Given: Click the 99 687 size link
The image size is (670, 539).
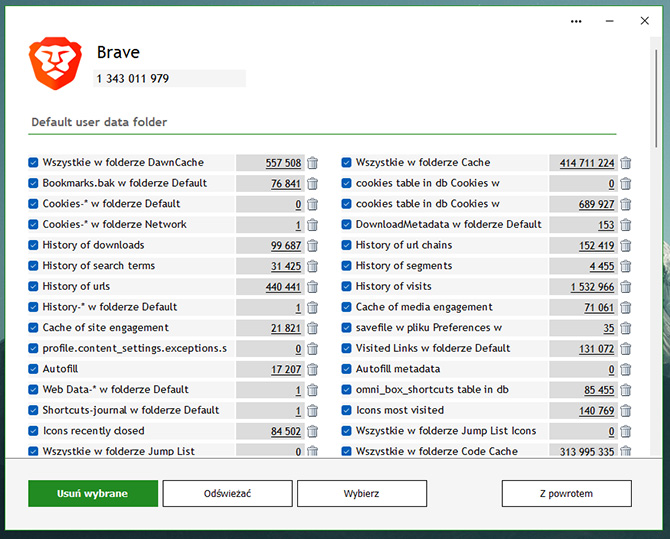Looking at the screenshot, I should tap(286, 245).
